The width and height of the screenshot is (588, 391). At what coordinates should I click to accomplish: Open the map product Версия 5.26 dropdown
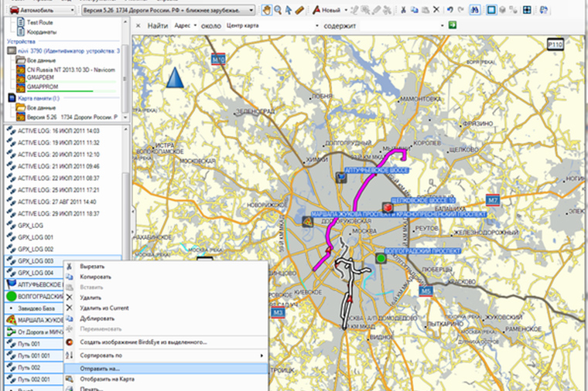tap(169, 10)
